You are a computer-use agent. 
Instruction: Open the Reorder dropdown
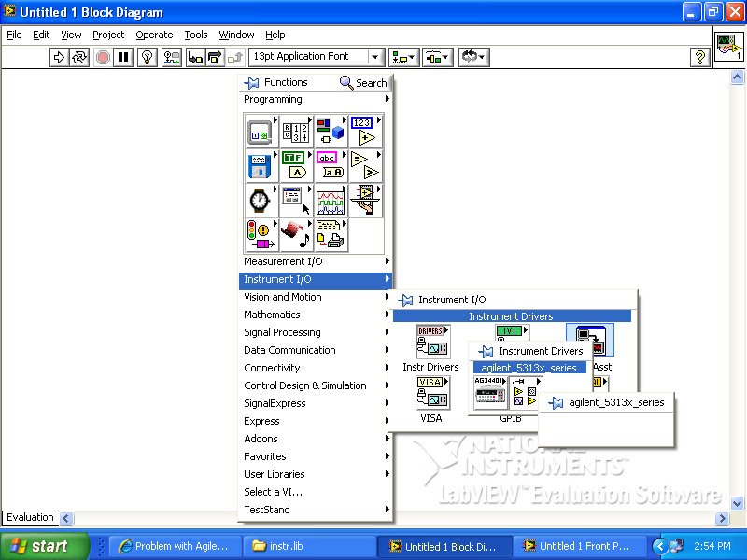point(474,57)
